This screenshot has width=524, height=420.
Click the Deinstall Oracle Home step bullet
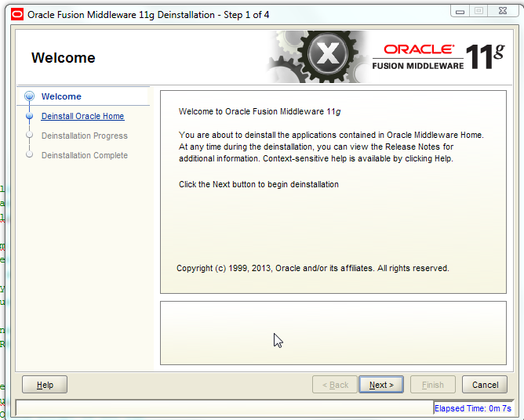[29, 116]
